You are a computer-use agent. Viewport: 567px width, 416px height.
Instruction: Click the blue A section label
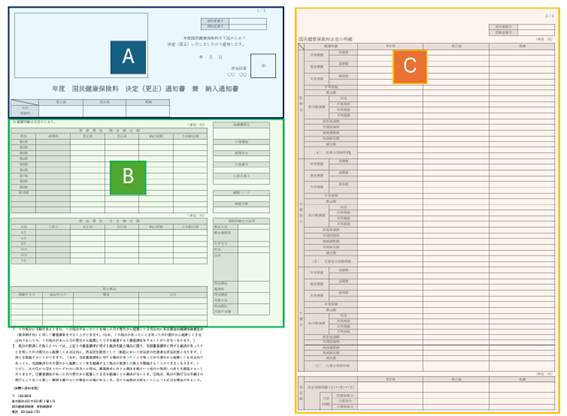pyautogui.click(x=128, y=57)
